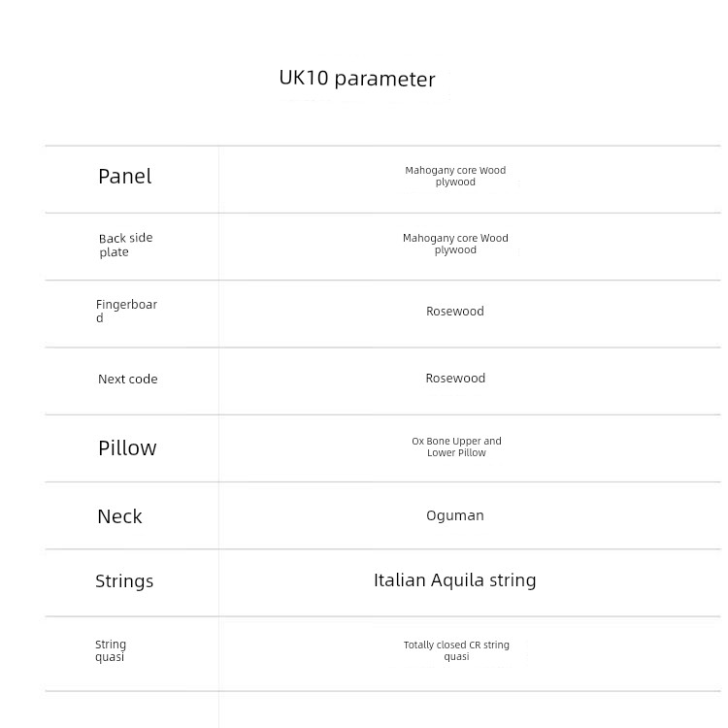728x728 pixels.
Task: Click the word "UK10" in the title
Action: (304, 79)
